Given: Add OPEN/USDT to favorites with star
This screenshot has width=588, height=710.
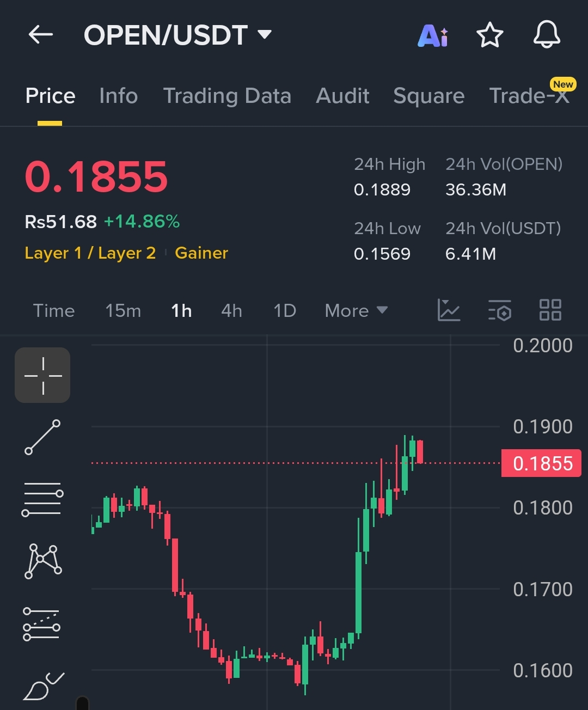Looking at the screenshot, I should click(489, 35).
